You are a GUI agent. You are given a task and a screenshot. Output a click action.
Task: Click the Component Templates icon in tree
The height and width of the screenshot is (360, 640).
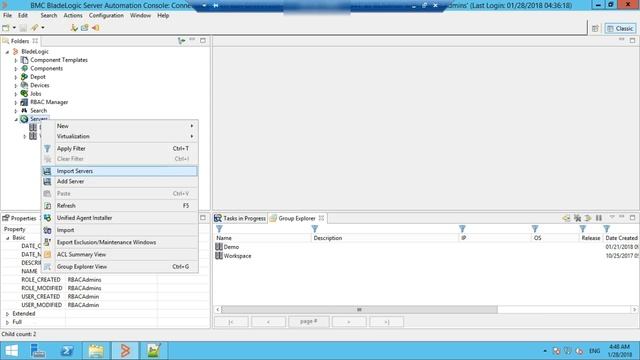pyautogui.click(x=24, y=60)
